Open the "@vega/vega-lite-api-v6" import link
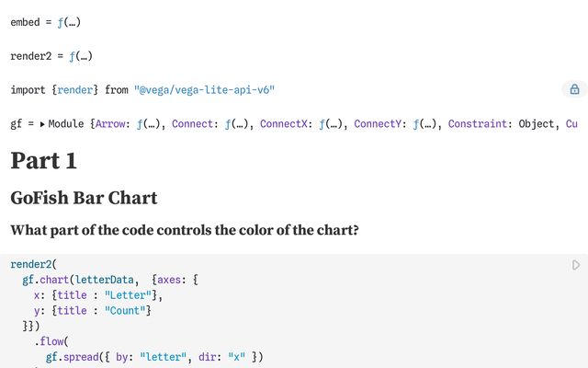Screen dimensions: 588x368 pos(204,90)
